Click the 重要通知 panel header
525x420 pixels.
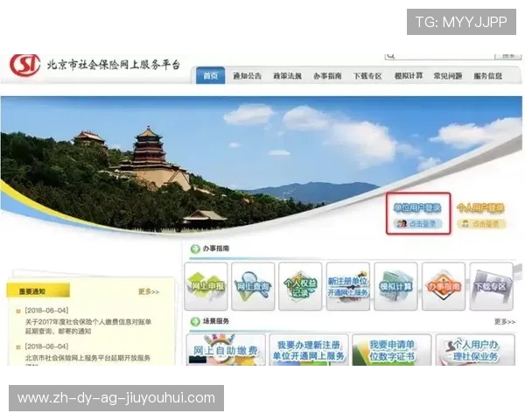(x=38, y=290)
